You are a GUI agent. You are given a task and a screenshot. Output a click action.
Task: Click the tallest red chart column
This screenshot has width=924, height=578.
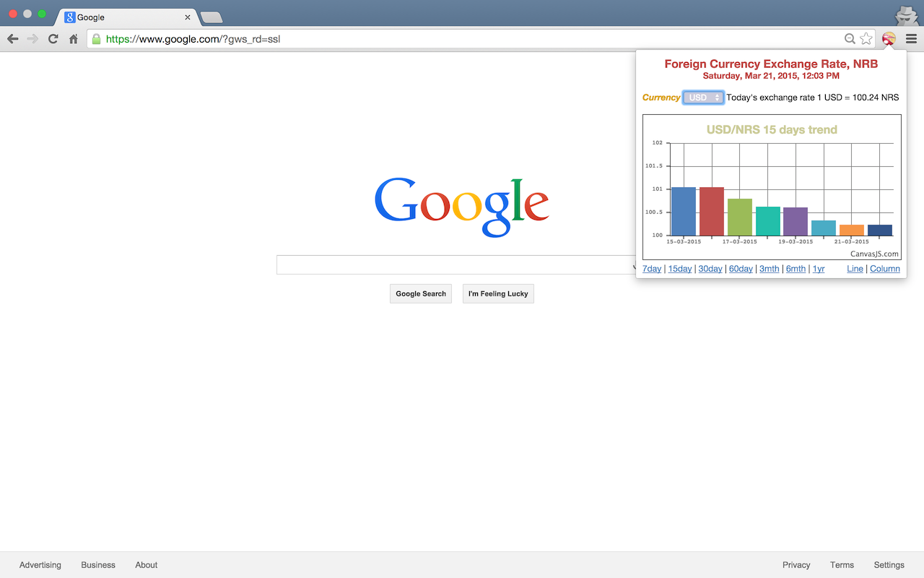tap(712, 211)
